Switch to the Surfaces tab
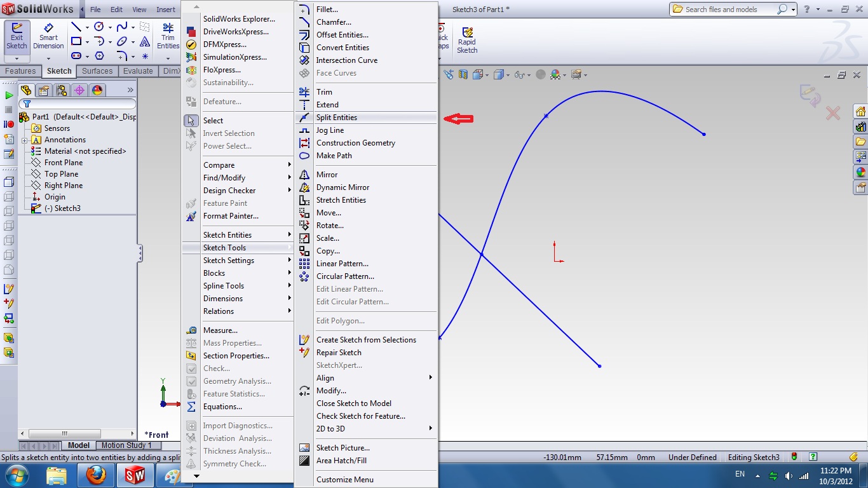Screen dimensions: 868x488 click(97, 71)
